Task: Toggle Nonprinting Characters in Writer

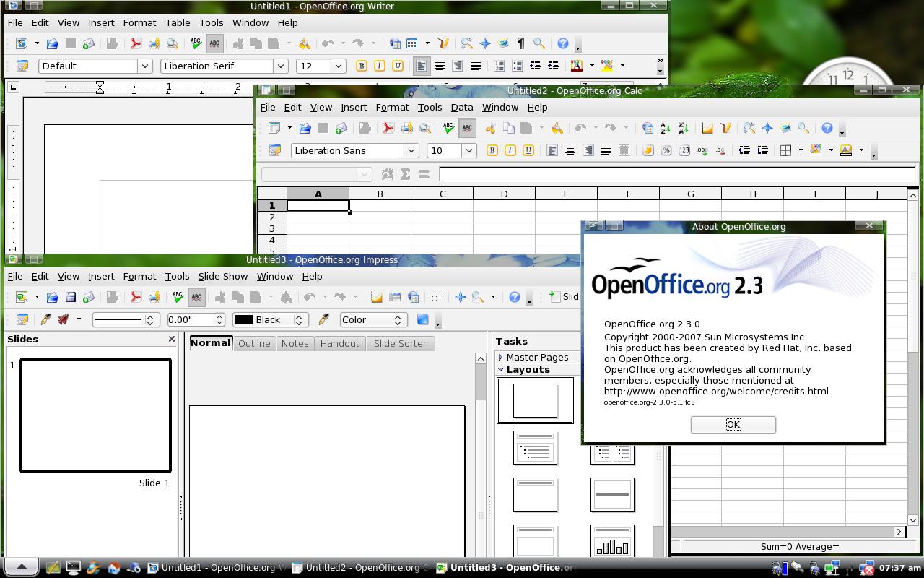Action: (x=520, y=43)
